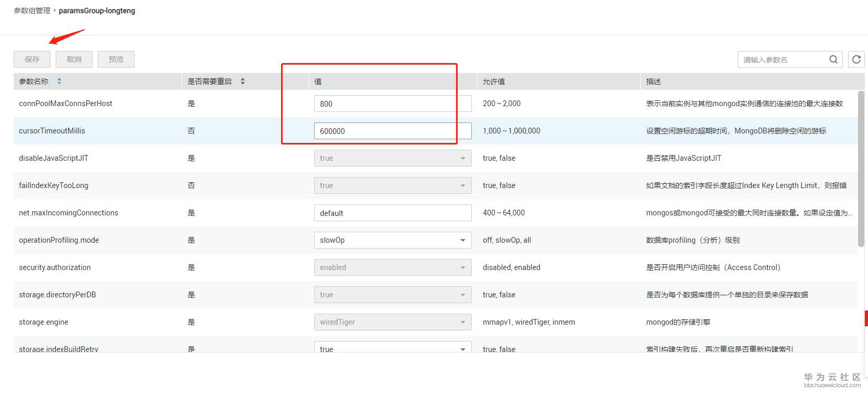
Task: Click the cursorTimeoutMillis description text
Action: point(736,131)
